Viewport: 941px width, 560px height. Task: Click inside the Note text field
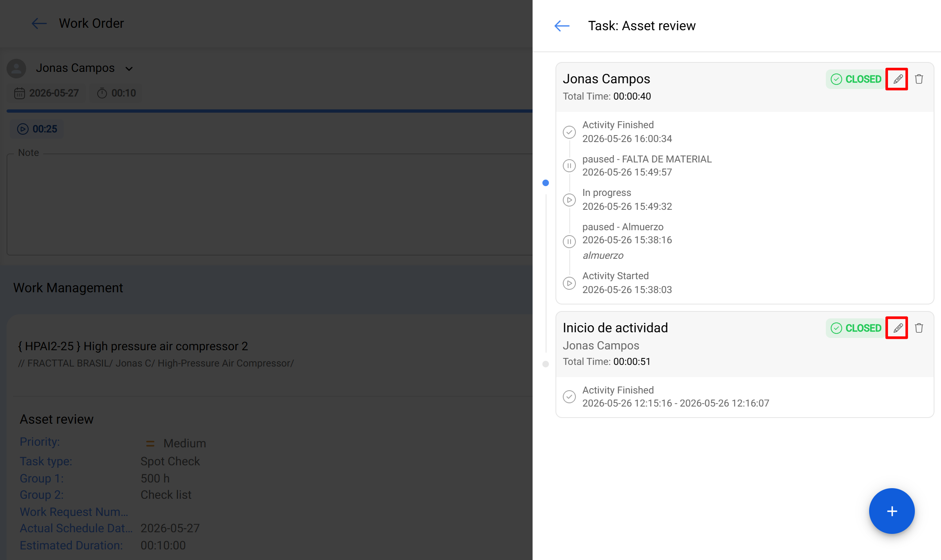270,204
